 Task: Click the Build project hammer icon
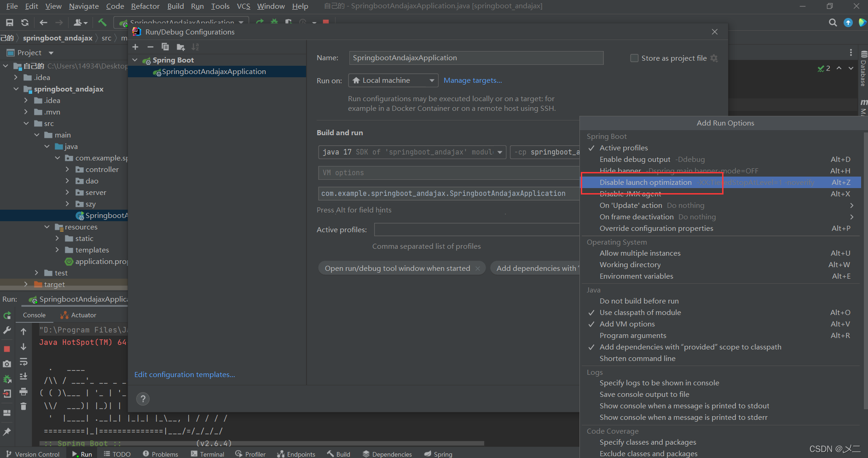[102, 22]
